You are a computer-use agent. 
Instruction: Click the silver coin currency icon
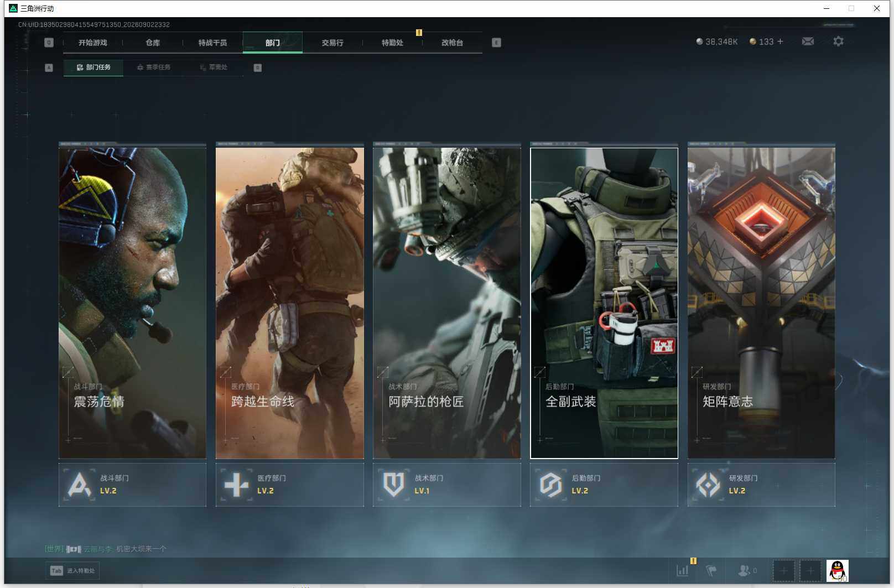699,41
